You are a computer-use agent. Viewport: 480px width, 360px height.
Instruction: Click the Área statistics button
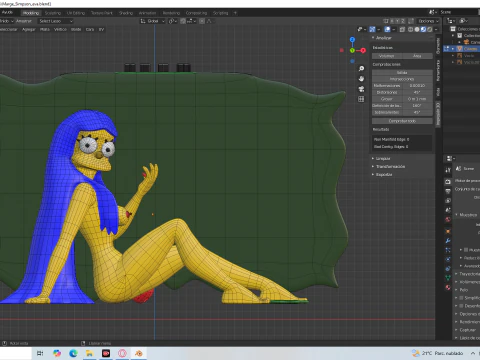(x=417, y=56)
